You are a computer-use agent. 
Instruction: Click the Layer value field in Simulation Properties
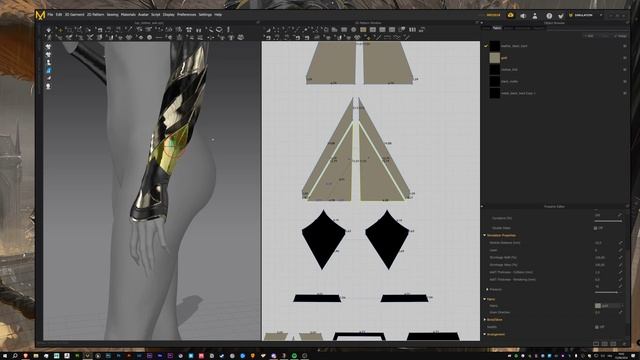(x=605, y=250)
